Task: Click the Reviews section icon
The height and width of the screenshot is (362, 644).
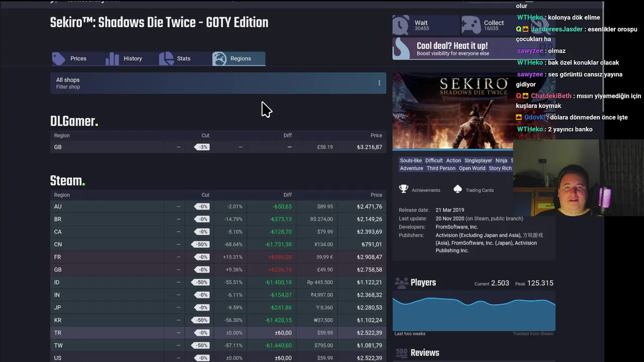Action: click(401, 353)
